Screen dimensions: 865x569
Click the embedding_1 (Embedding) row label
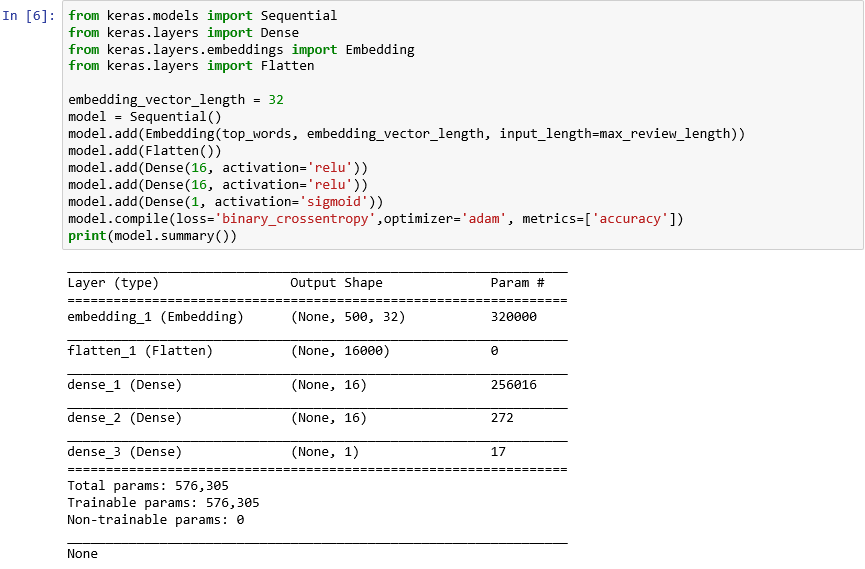pos(155,317)
